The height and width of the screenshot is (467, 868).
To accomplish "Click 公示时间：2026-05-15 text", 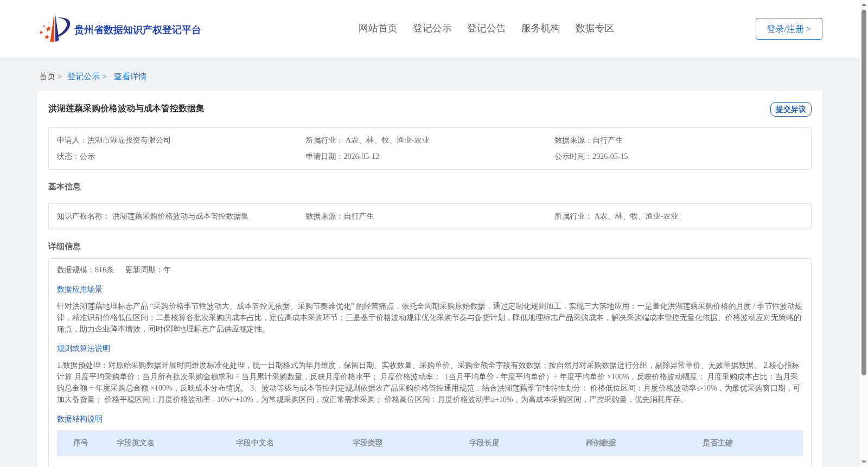I will (591, 156).
